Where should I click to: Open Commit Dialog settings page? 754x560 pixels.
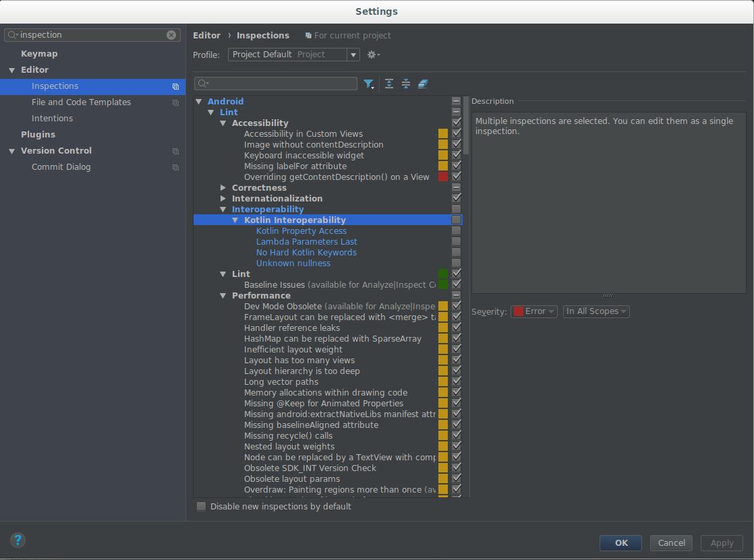coord(61,167)
